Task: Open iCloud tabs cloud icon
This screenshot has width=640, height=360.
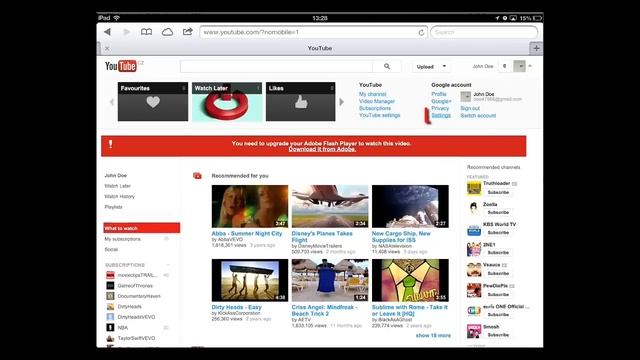Action: pos(167,32)
